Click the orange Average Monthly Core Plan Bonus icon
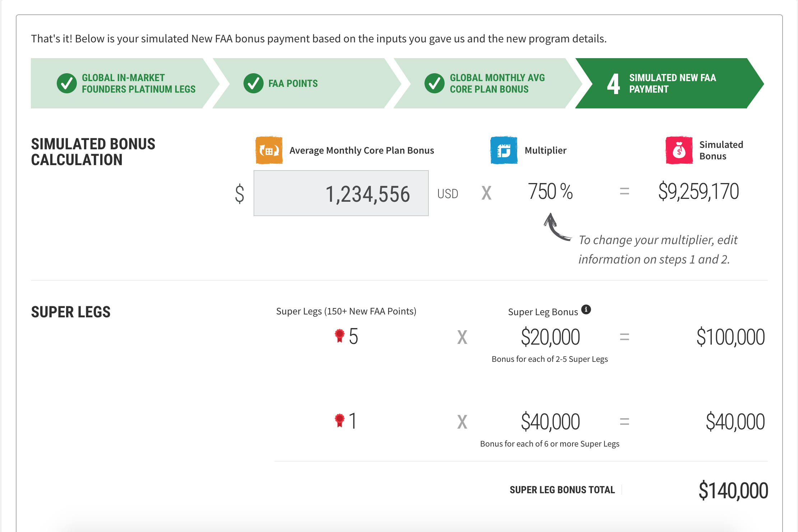 tap(269, 150)
